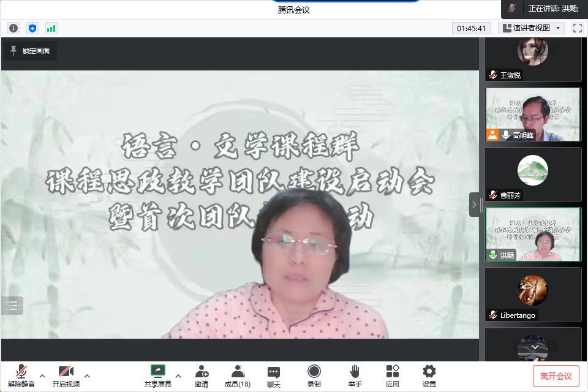588x392 pixels.
Task: Enter full screen mode icon
Action: 577,28
